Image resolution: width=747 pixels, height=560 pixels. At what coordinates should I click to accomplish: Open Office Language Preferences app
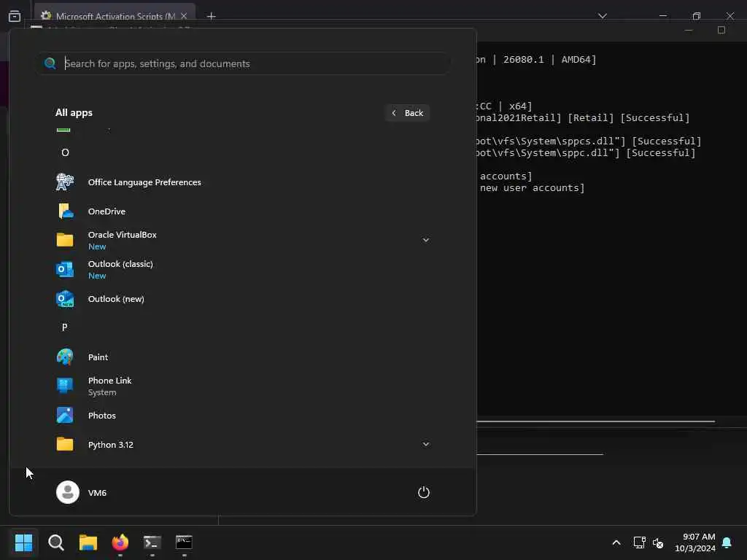click(243, 182)
